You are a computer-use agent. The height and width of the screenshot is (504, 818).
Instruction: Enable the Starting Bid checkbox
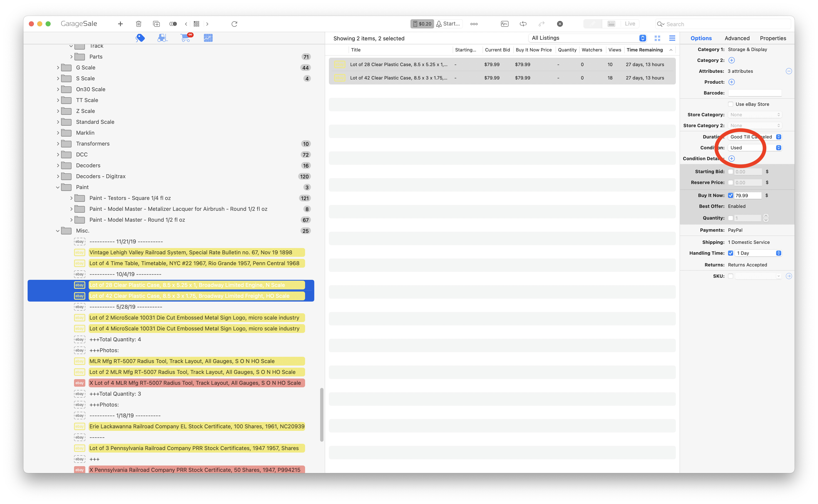730,172
